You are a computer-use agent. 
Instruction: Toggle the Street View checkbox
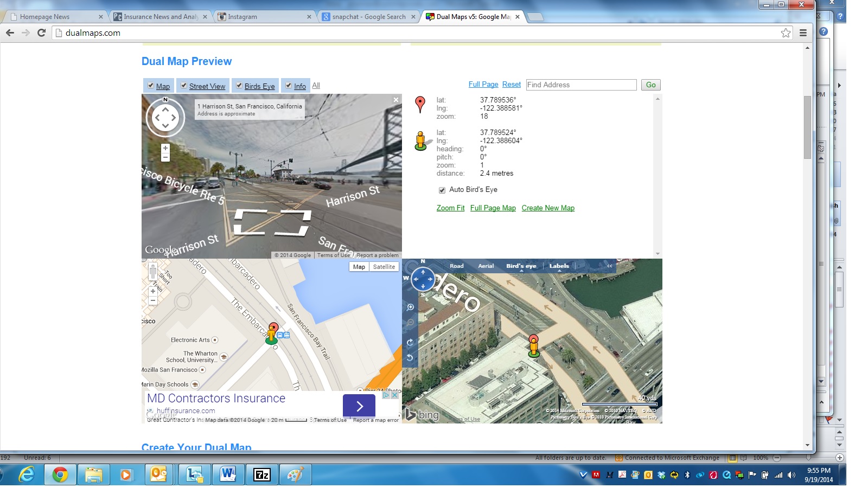(184, 86)
